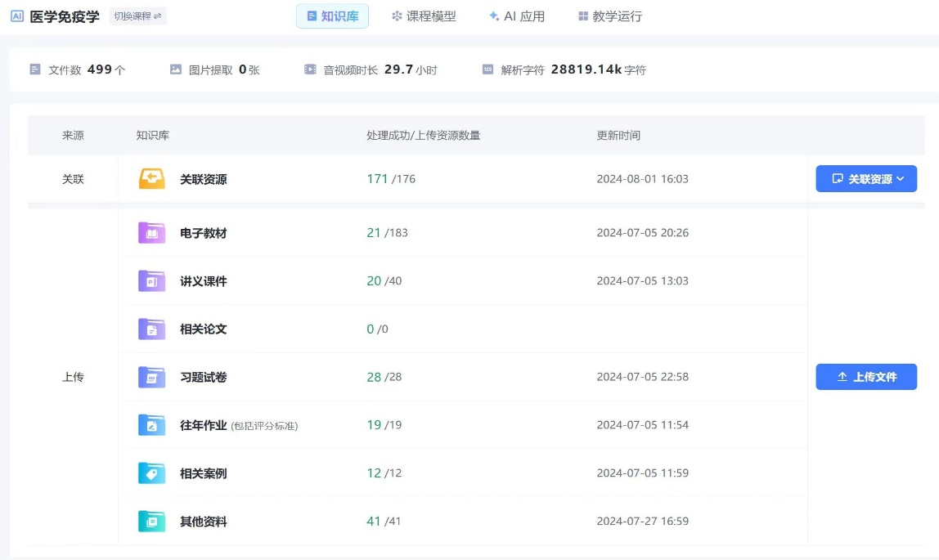Click the 2024-07-05 20:26 update time
The width and height of the screenshot is (939, 560).
(x=643, y=233)
